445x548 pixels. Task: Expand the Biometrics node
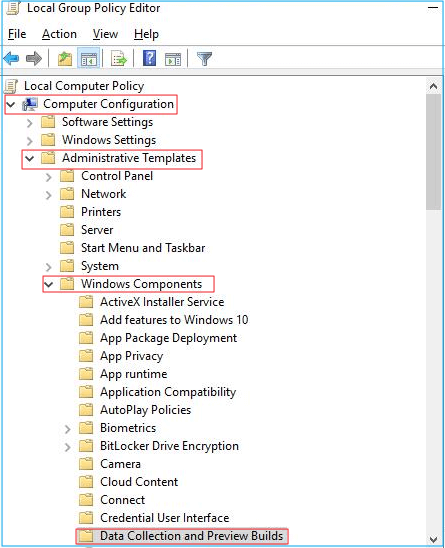coord(67,429)
